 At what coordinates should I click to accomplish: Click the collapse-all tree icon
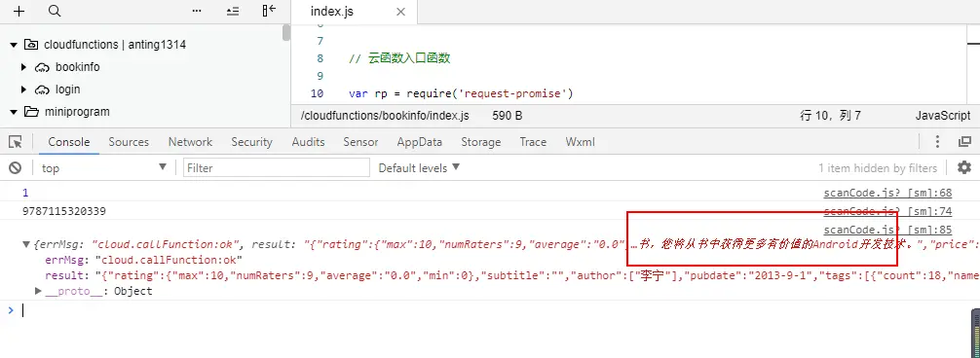(x=233, y=12)
